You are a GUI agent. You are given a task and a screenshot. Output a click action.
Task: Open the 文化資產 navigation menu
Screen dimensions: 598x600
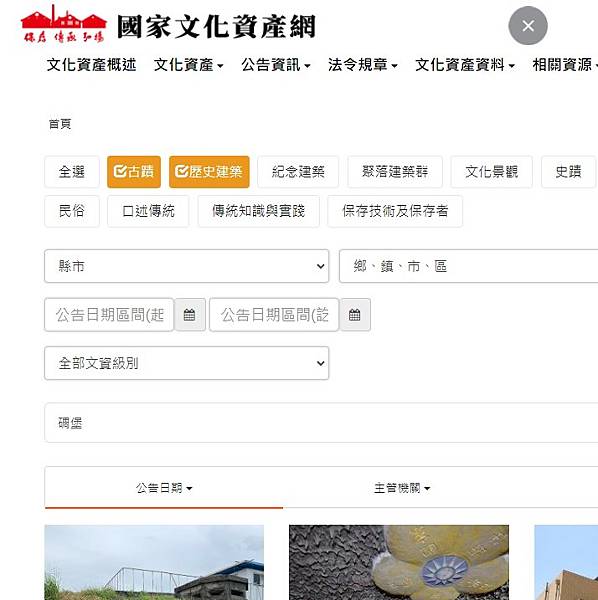tap(189, 65)
